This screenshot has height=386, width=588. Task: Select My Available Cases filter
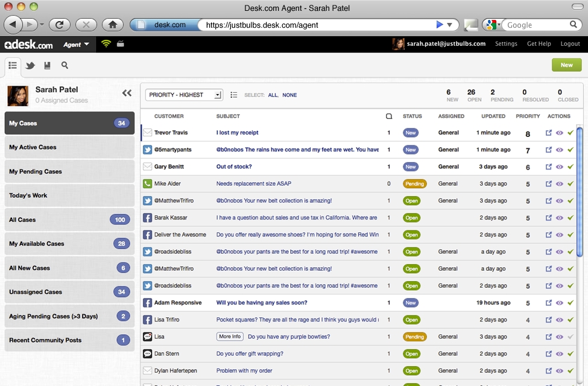click(x=69, y=244)
